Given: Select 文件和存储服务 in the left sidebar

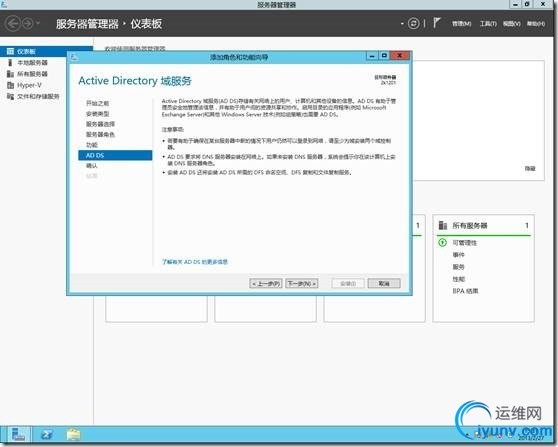Looking at the screenshot, I should coord(38,96).
